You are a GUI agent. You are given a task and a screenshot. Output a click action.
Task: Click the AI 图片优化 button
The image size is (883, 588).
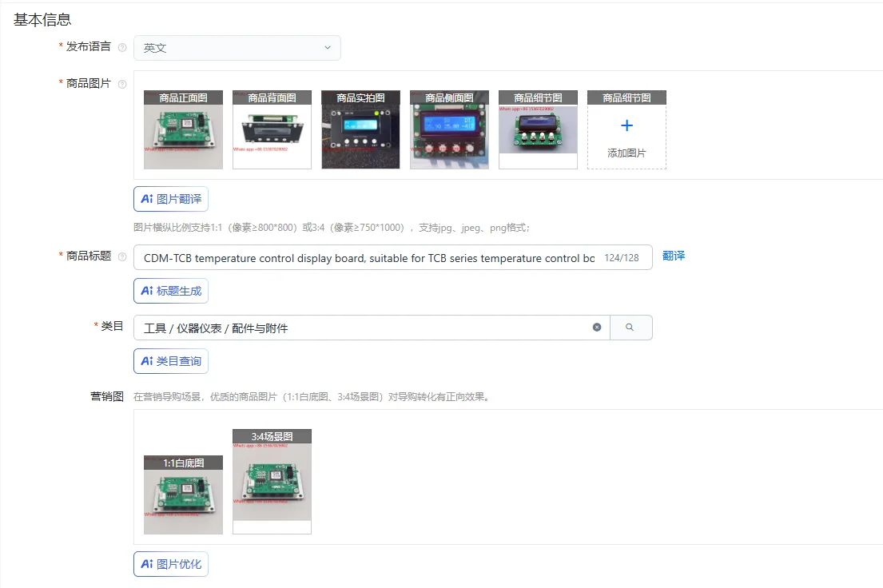click(x=171, y=564)
